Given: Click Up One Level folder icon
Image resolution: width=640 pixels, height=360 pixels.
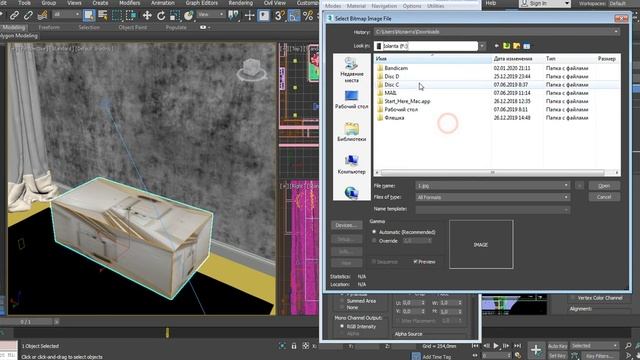Looking at the screenshot, I should tap(507, 46).
